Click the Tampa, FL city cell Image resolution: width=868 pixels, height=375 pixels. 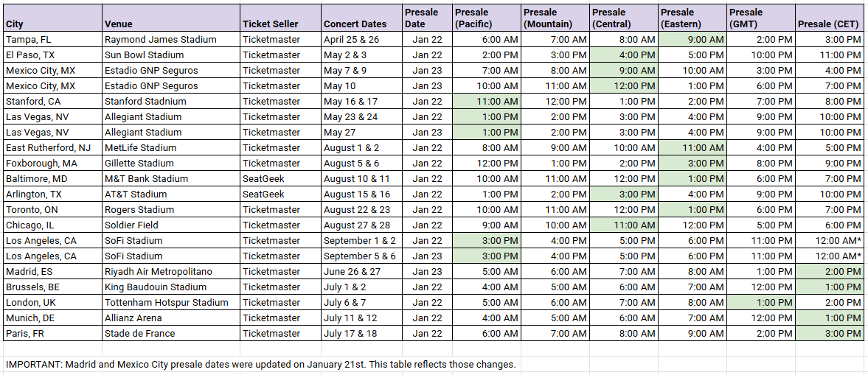[52, 39]
